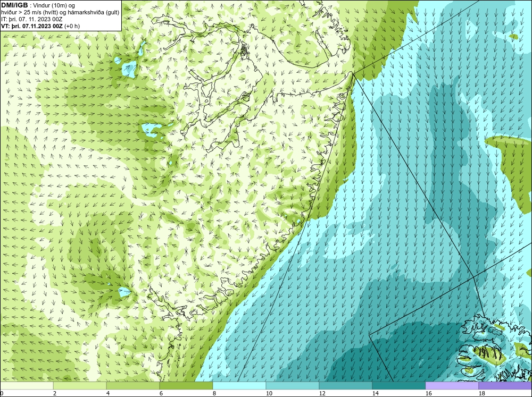This screenshot has height=397, width=532.
Task: Select the 14–16 m/s dark teal band
Action: 398,386
